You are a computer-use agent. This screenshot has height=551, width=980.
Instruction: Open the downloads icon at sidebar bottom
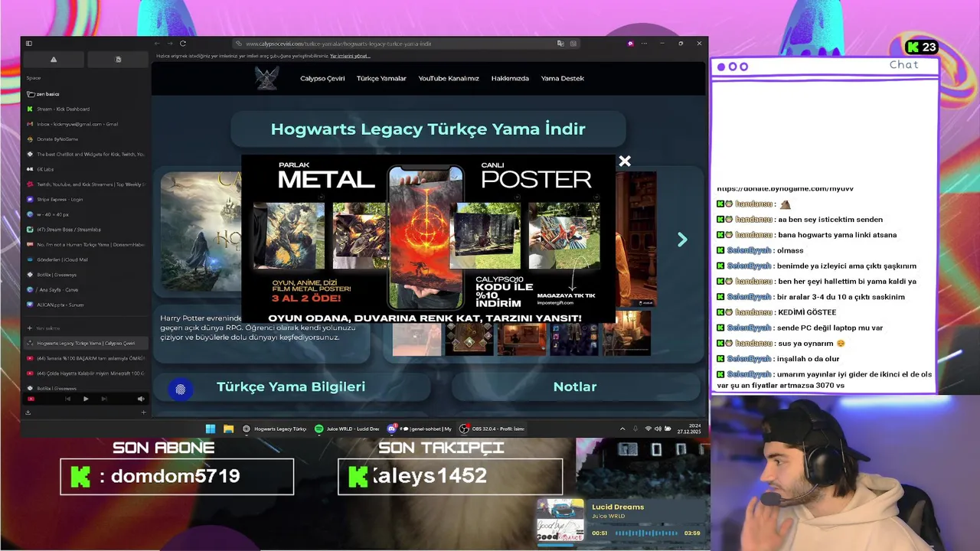[x=28, y=412]
